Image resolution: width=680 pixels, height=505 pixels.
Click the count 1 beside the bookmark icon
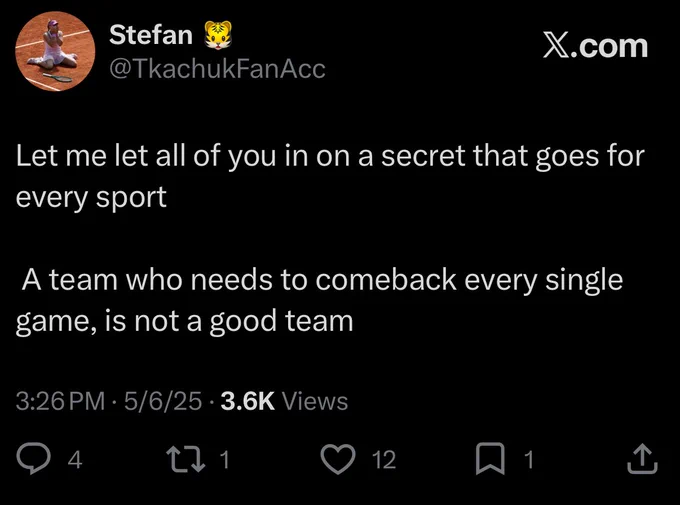[529, 460]
